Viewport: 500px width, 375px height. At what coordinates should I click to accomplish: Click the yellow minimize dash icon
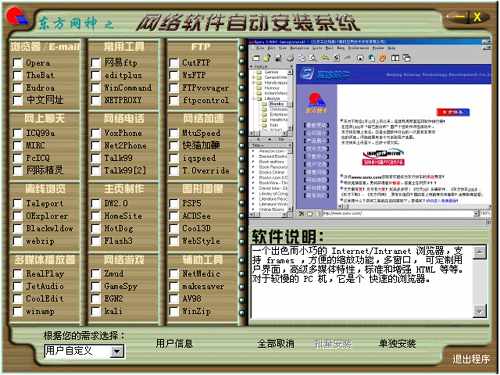(x=461, y=16)
